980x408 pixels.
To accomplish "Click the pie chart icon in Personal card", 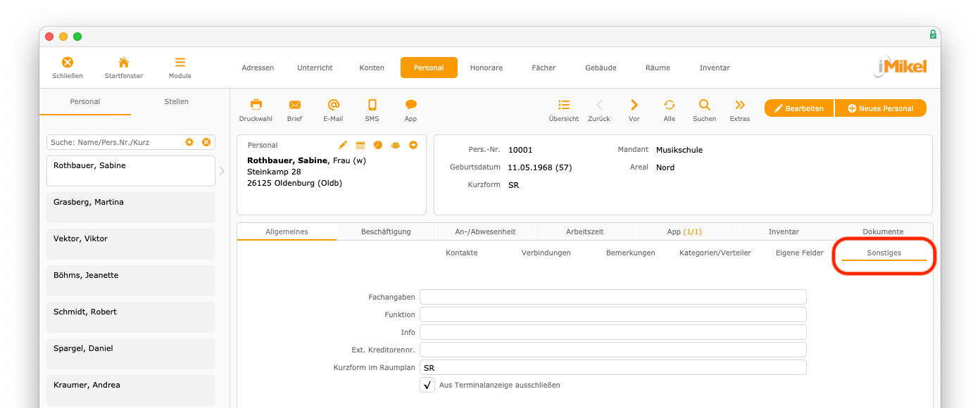I will click(378, 145).
